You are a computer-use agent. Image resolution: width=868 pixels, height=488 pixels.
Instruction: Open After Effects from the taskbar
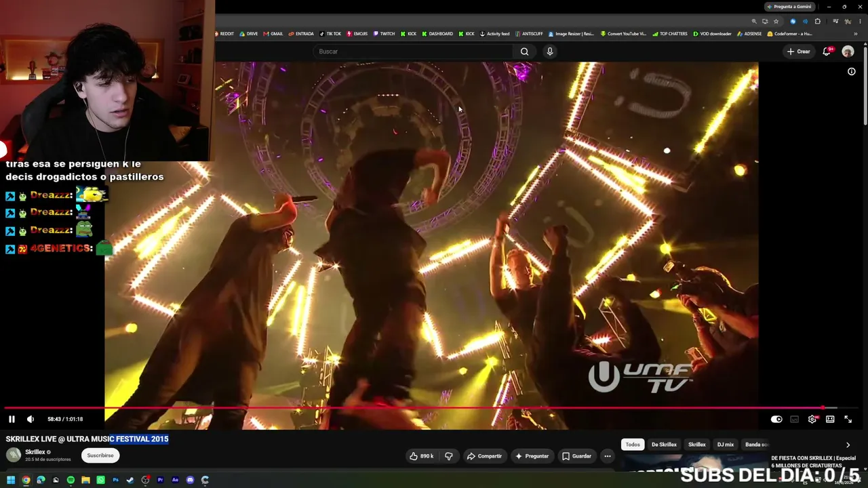(175, 481)
